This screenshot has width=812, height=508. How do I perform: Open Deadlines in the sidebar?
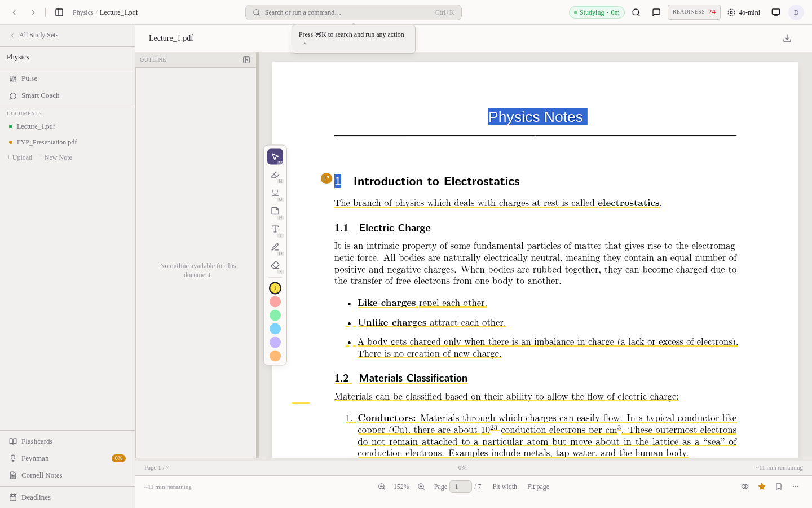pos(67,497)
